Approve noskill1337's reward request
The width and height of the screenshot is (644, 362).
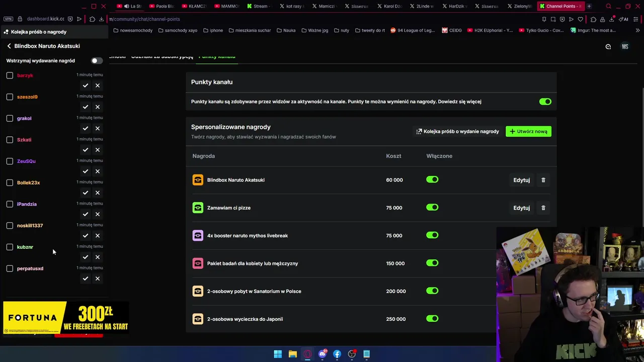pyautogui.click(x=86, y=236)
